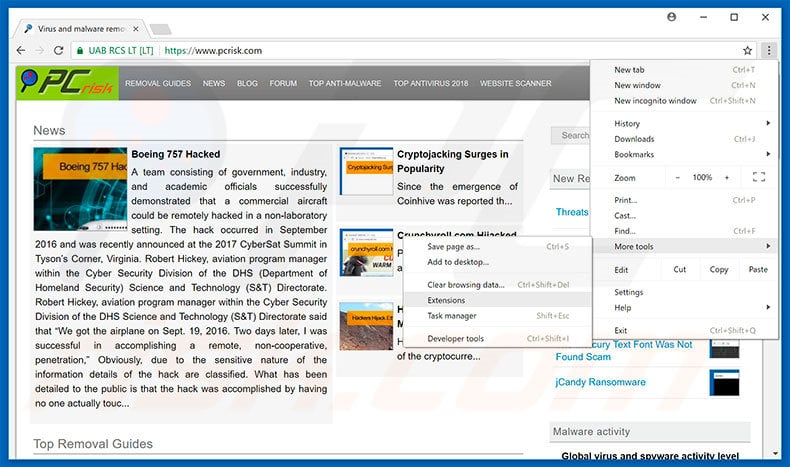The height and width of the screenshot is (467, 790).
Task: Open Extensions from More tools
Action: [x=497, y=300]
